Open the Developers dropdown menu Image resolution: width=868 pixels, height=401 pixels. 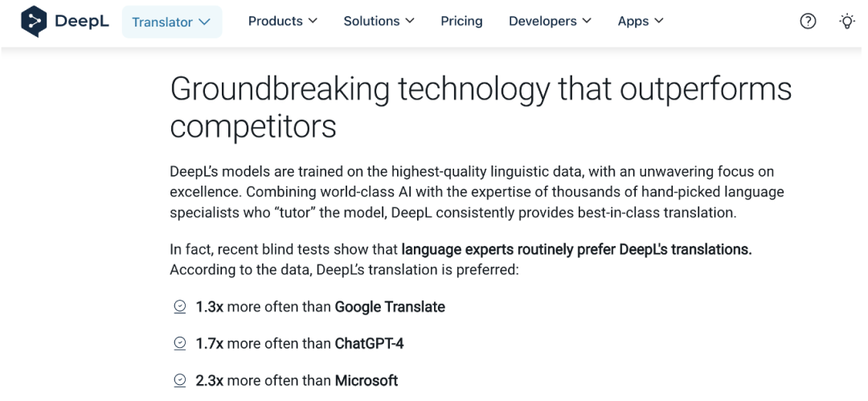(550, 21)
